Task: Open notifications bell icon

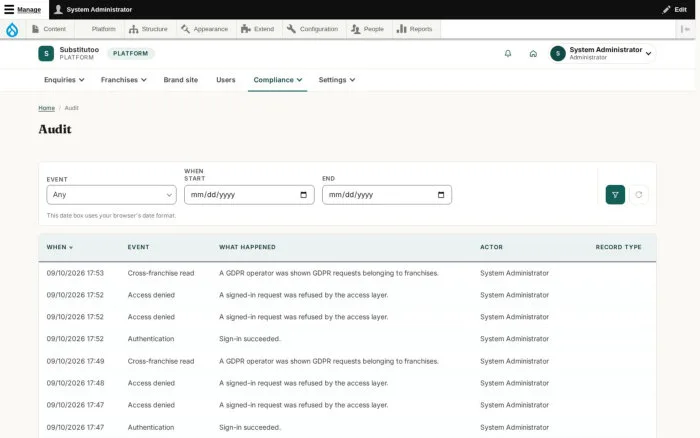Action: click(x=508, y=54)
